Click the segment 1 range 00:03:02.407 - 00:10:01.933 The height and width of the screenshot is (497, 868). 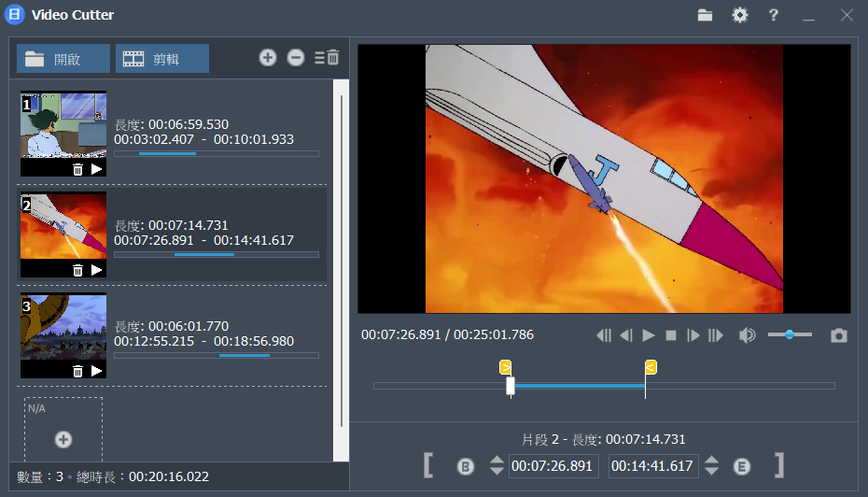pos(203,139)
